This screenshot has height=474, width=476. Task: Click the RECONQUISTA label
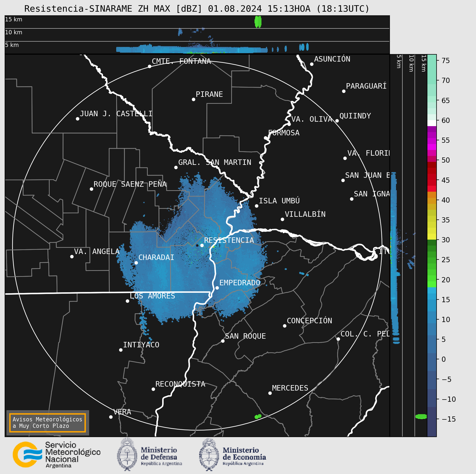[180, 384]
